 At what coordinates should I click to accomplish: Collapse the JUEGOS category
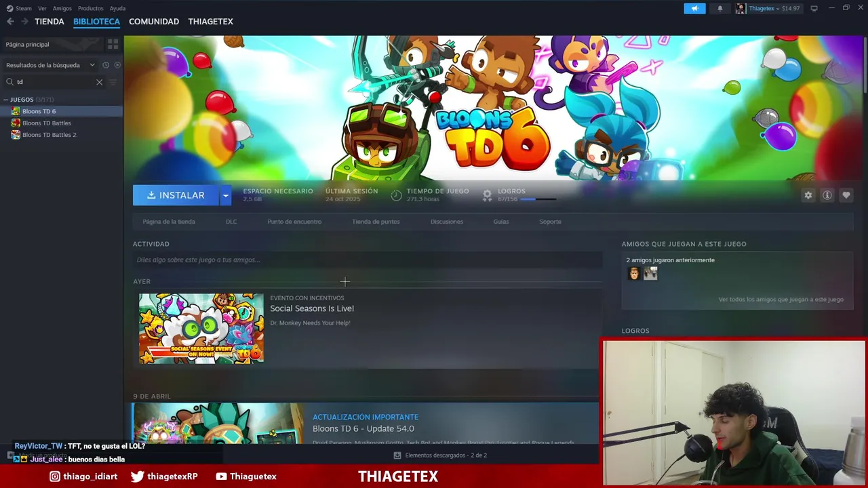click(x=6, y=100)
